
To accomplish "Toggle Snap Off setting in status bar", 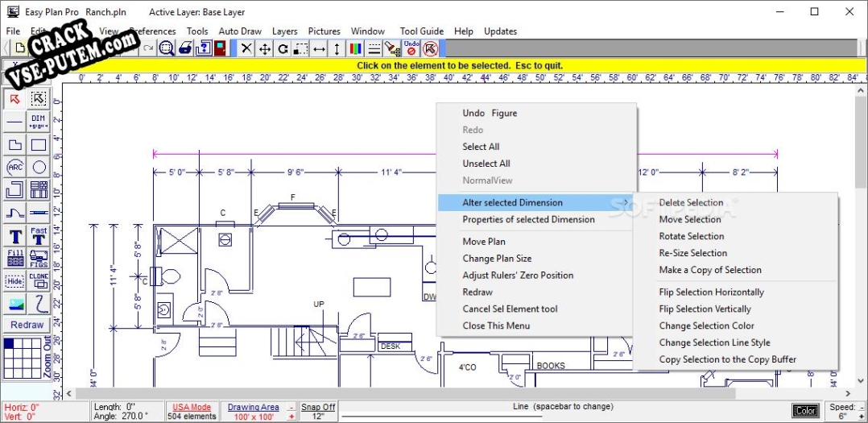I will tap(318, 407).
